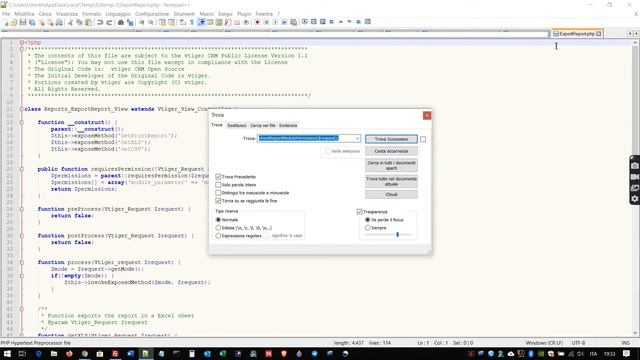Select the Estesa search type
Viewport: 640px width, 360px height.
coord(218,228)
